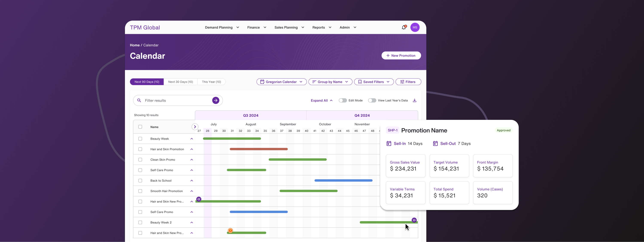The height and width of the screenshot is (242, 644).
Task: Click the Sell-In calendar icon
Action: click(x=389, y=143)
